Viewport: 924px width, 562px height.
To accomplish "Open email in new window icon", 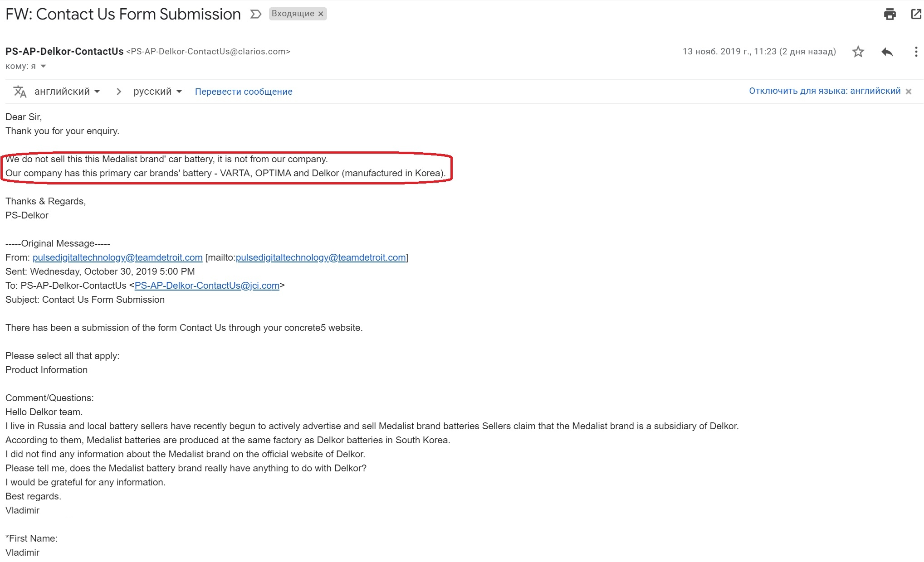I will pos(916,14).
